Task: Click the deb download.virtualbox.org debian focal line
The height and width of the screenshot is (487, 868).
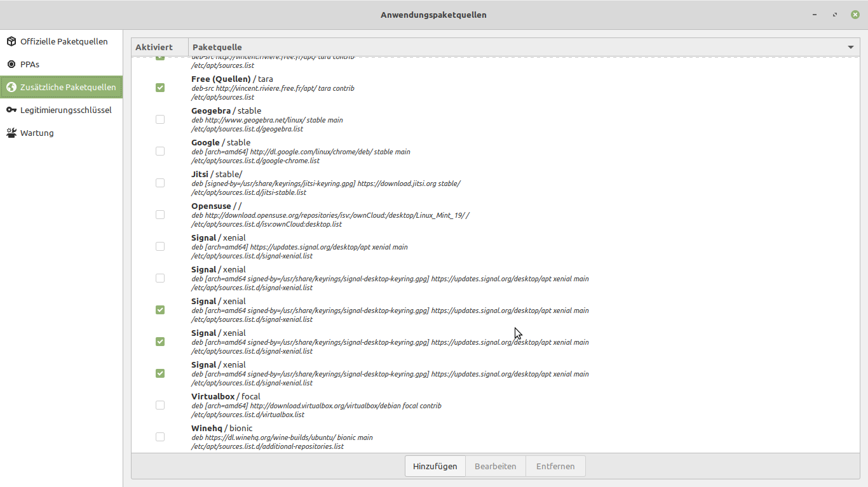Action: [x=316, y=406]
